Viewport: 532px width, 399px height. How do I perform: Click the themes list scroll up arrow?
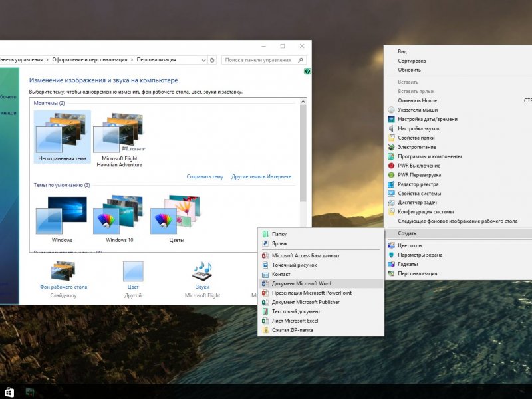303,102
